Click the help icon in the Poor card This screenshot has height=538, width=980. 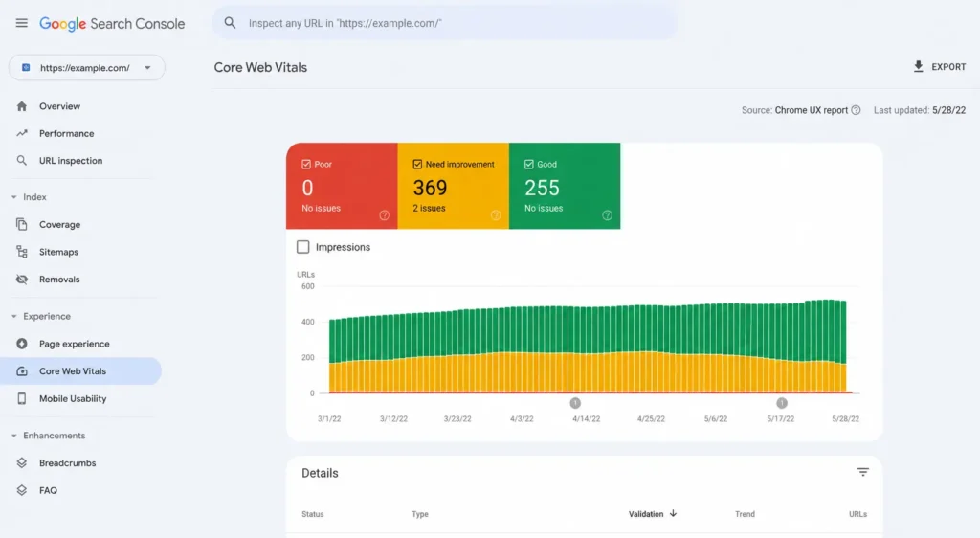pos(385,215)
